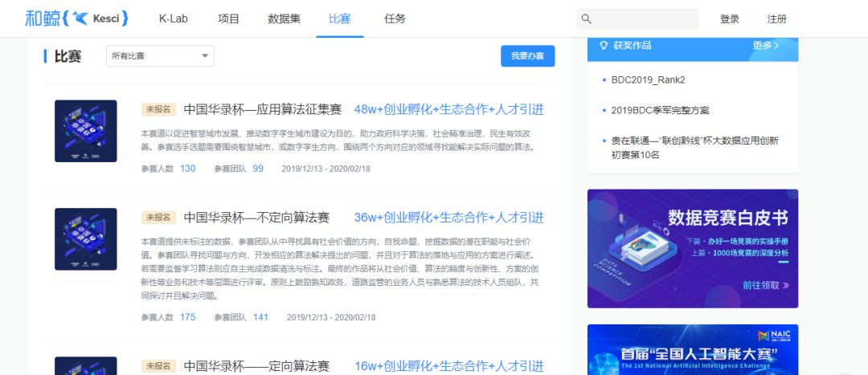Click 前往领取 on the 数据竞赛白皮书 banner
This screenshot has height=375, width=868.
[766, 285]
